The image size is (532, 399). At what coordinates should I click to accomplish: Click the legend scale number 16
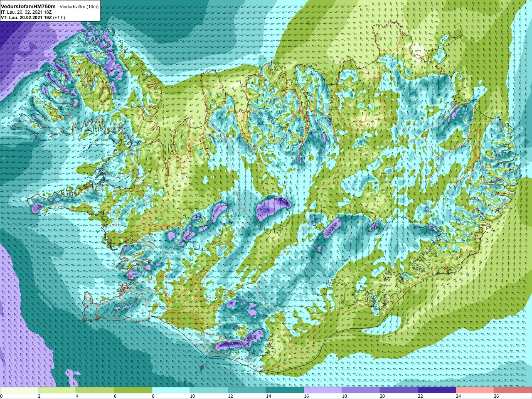[306, 396]
